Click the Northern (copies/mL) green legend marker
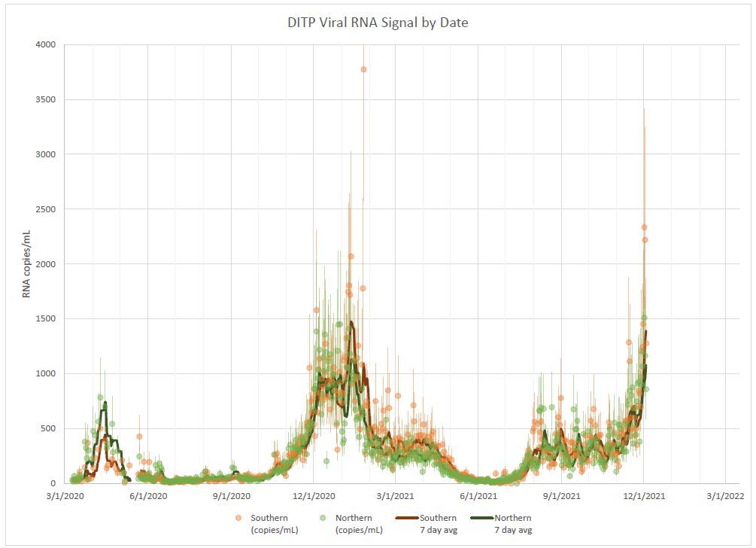Screen dimensions: 756x548 [323, 518]
